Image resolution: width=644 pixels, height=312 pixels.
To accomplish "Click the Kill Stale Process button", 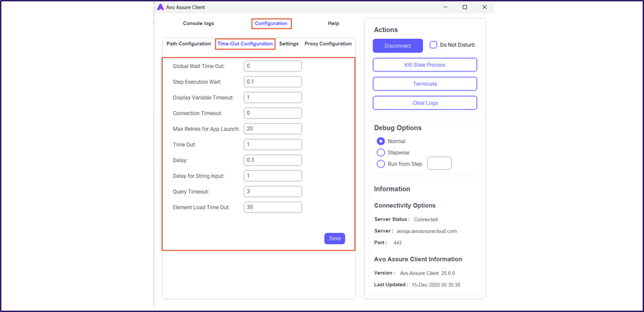I will (424, 65).
